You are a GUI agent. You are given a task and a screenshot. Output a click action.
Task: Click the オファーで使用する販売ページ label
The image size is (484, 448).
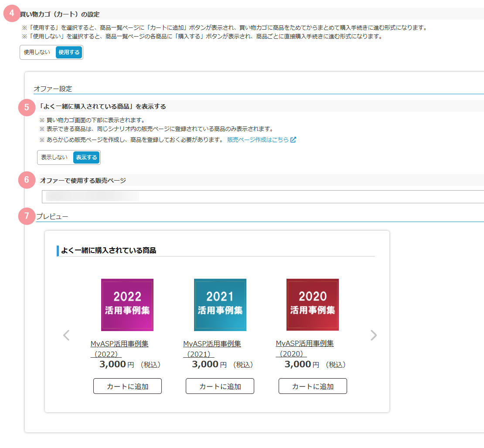(83, 181)
